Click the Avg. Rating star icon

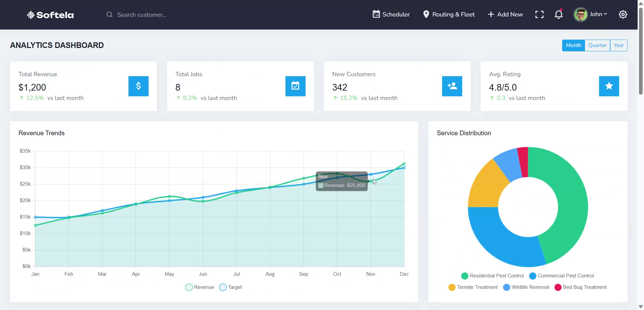(609, 86)
